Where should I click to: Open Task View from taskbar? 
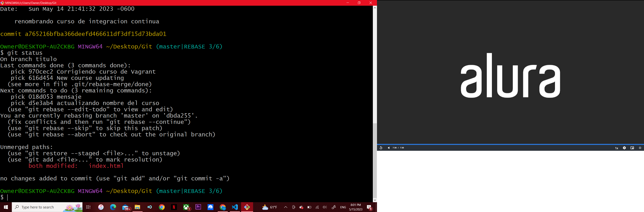click(x=88, y=207)
